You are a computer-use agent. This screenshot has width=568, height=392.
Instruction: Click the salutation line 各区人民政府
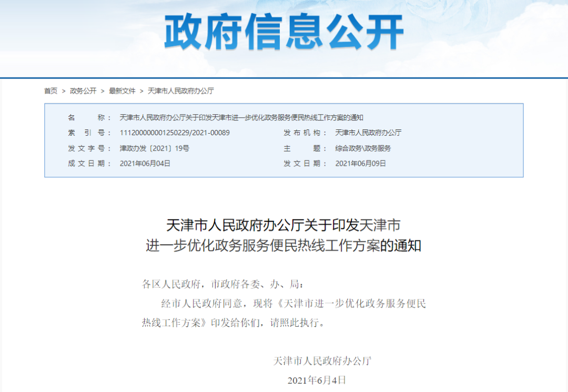pos(223,285)
